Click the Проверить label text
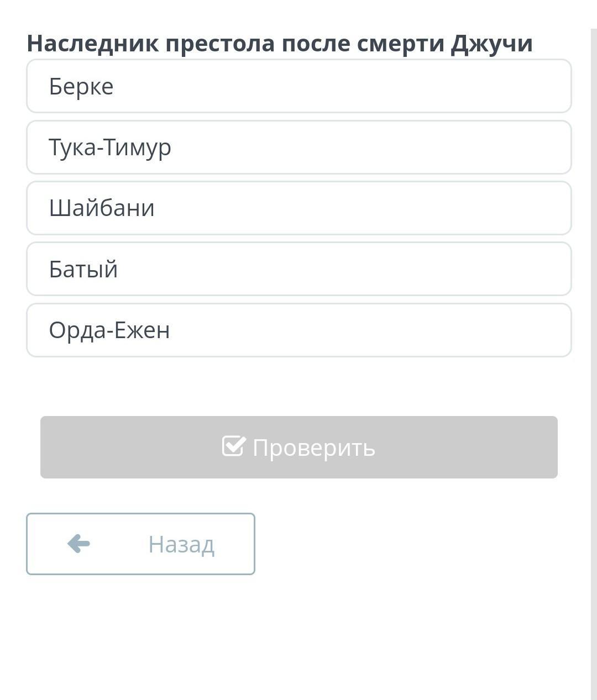Image resolution: width=597 pixels, height=700 pixels. [313, 448]
